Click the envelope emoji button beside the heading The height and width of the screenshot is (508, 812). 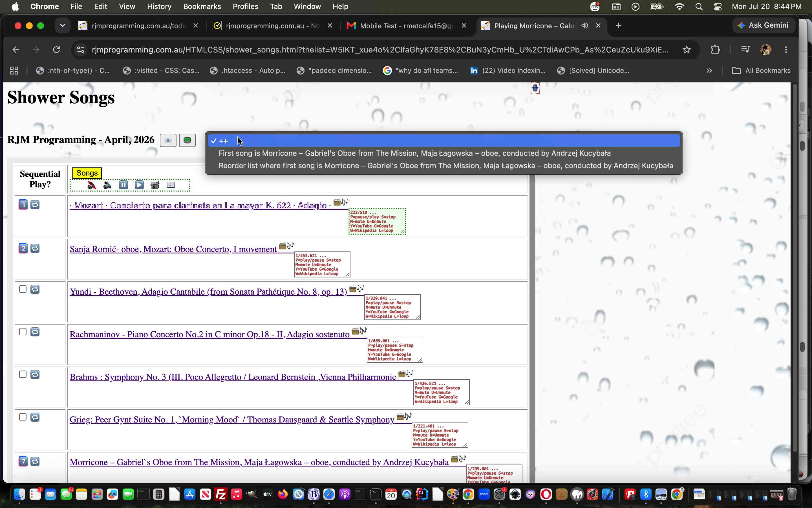pyautogui.click(x=168, y=140)
